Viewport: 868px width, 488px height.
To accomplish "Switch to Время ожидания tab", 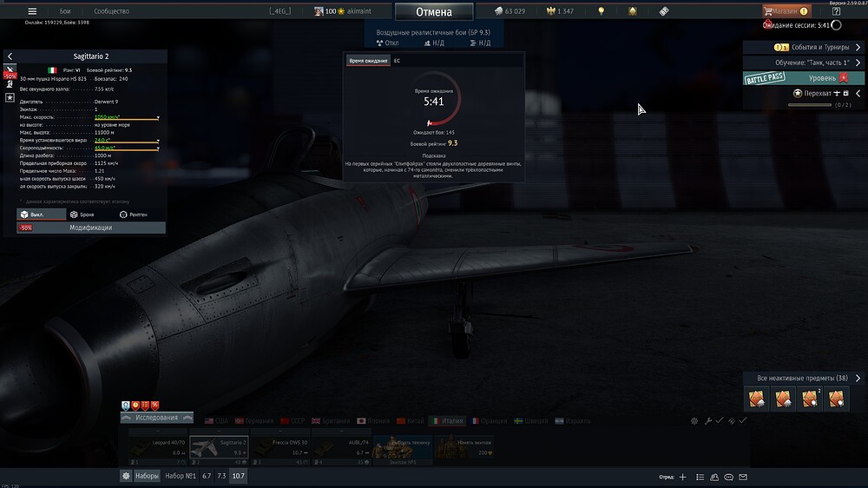I will (368, 61).
